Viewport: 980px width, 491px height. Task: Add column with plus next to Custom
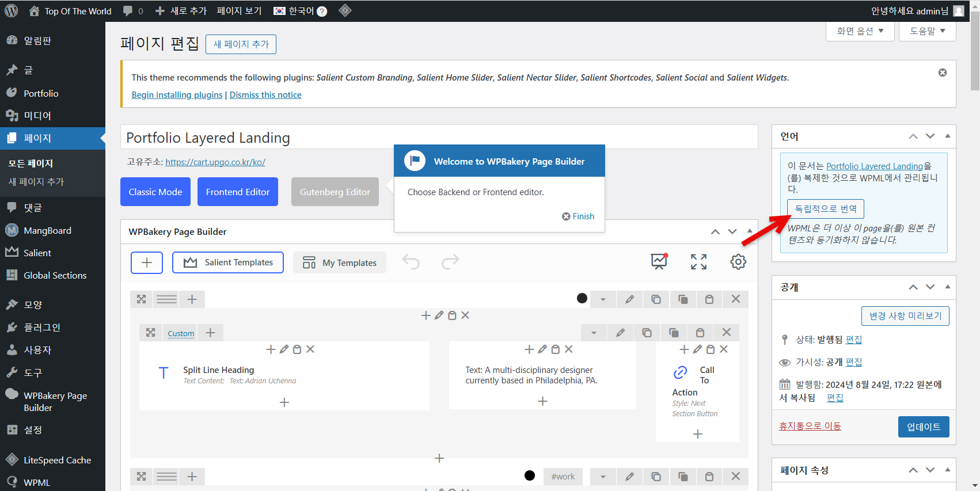(210, 333)
